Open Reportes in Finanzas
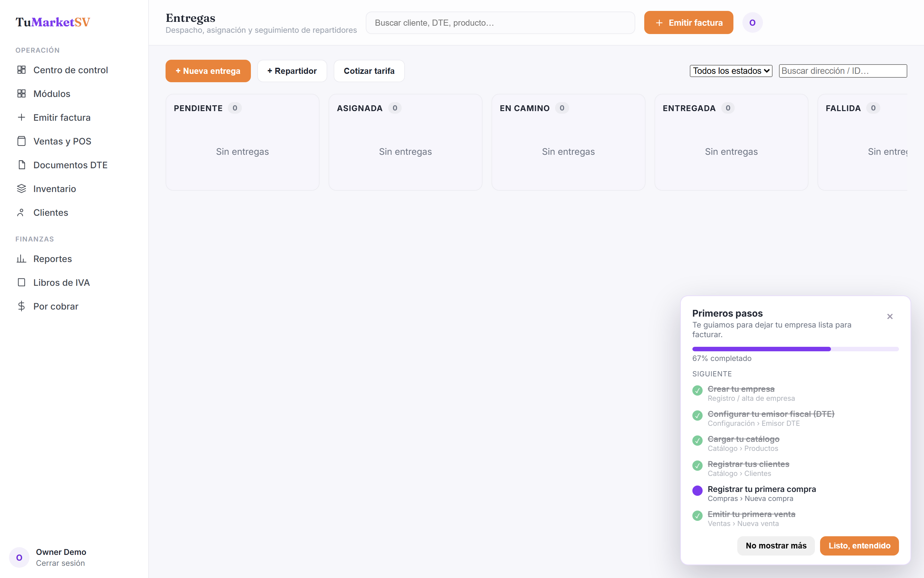This screenshot has height=578, width=924. (52, 259)
